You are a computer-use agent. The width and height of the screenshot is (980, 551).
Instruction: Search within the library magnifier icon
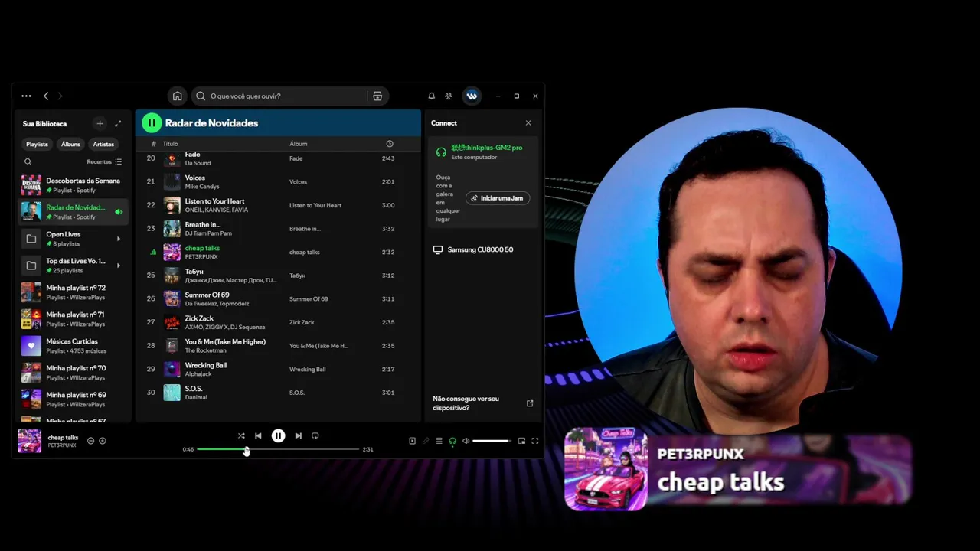28,161
